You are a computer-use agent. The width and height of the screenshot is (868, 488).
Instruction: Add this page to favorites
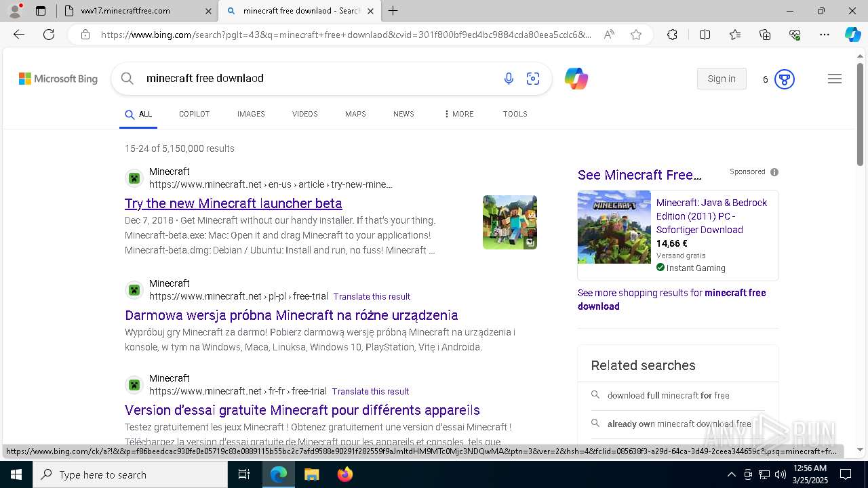tap(636, 35)
